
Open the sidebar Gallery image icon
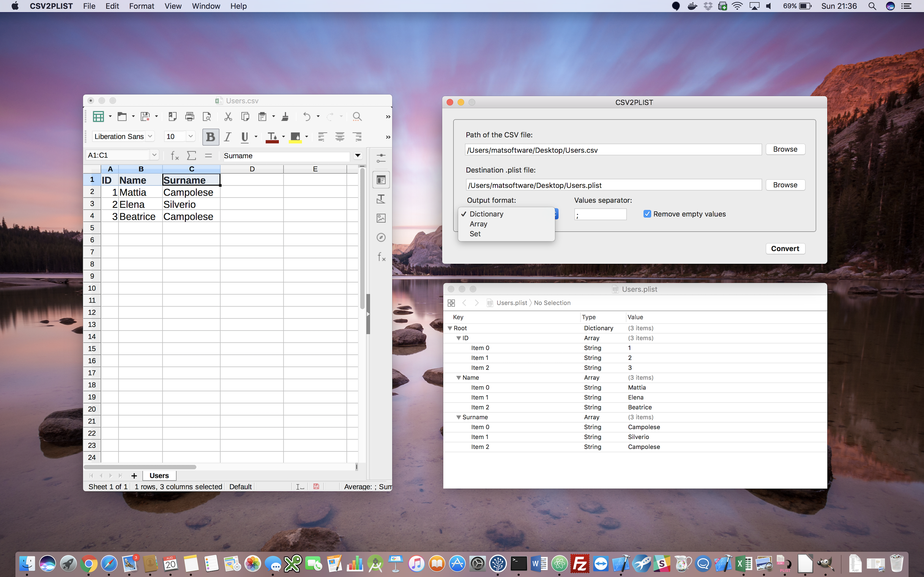tap(381, 218)
